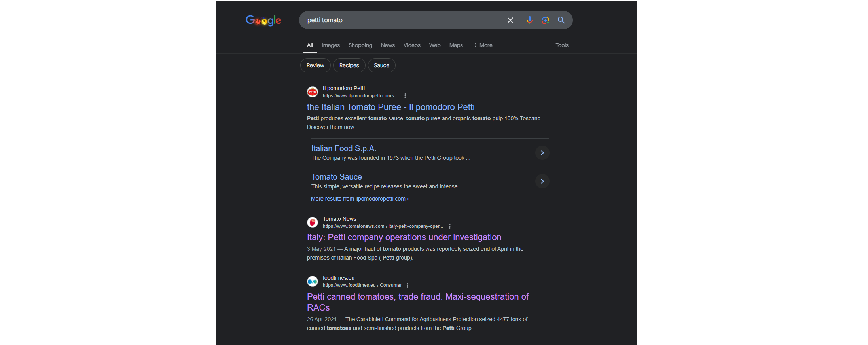
Task: Open options menu for tomatonews.com result
Action: tap(450, 226)
